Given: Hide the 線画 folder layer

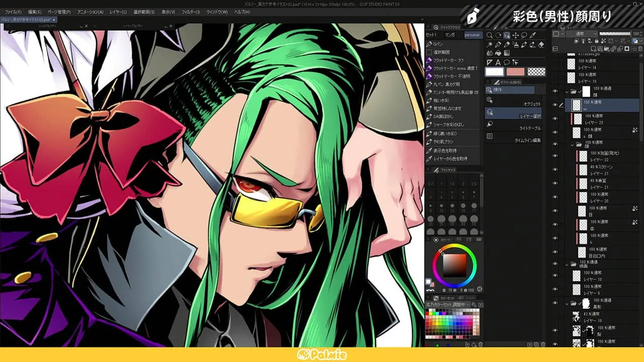Looking at the screenshot, I should [x=555, y=264].
